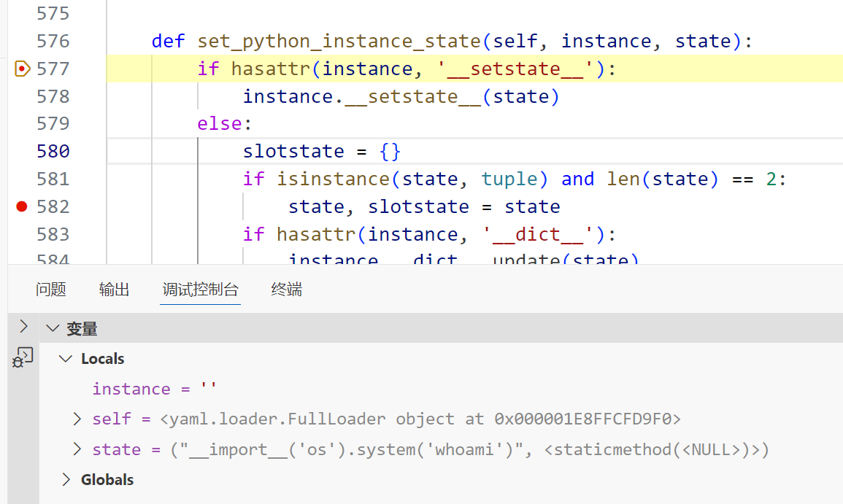Click the debug console icon in left strip

[23, 357]
